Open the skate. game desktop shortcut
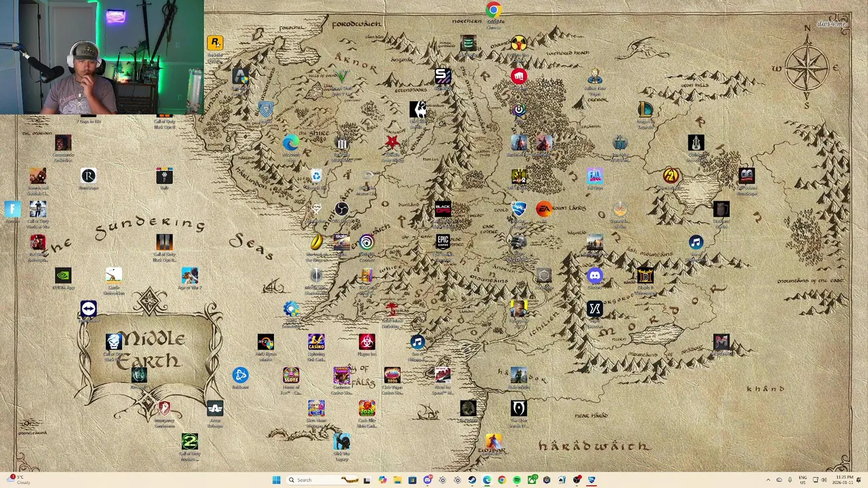The image size is (868, 488). click(342, 242)
